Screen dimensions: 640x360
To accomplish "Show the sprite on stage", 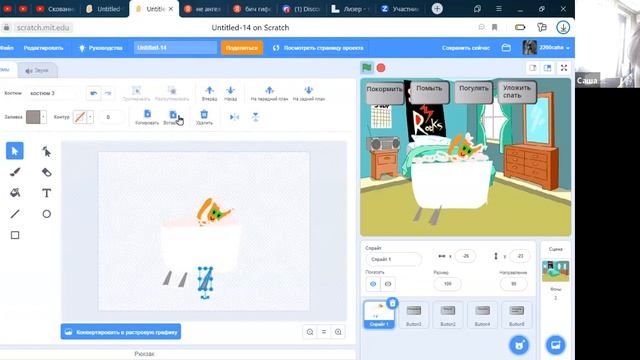I will coord(373,284).
